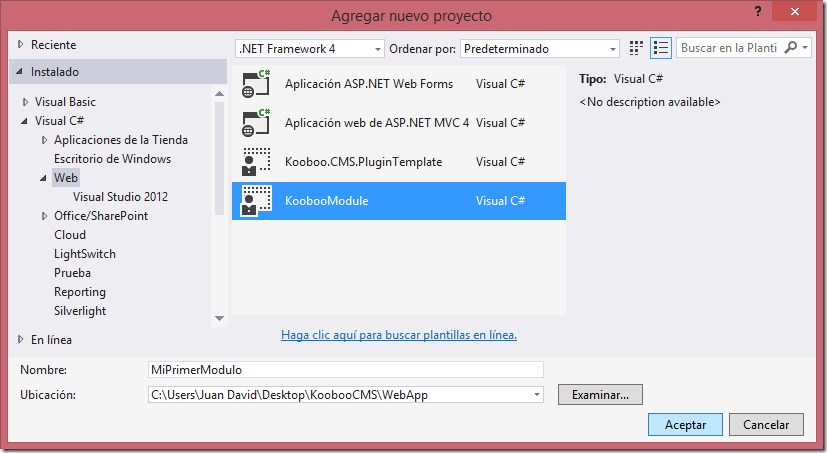Choose the KoobooModule template name
Screen dimensions: 827x453
click(326, 201)
